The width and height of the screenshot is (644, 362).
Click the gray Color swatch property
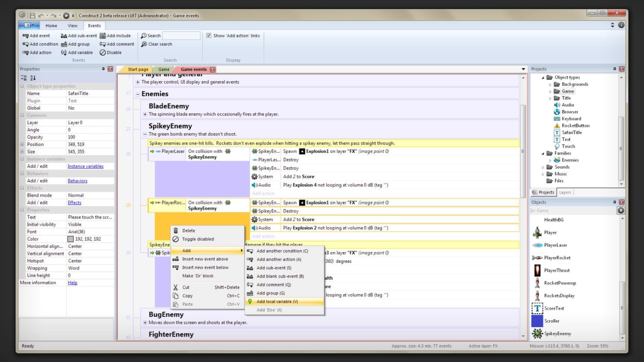(x=70, y=239)
